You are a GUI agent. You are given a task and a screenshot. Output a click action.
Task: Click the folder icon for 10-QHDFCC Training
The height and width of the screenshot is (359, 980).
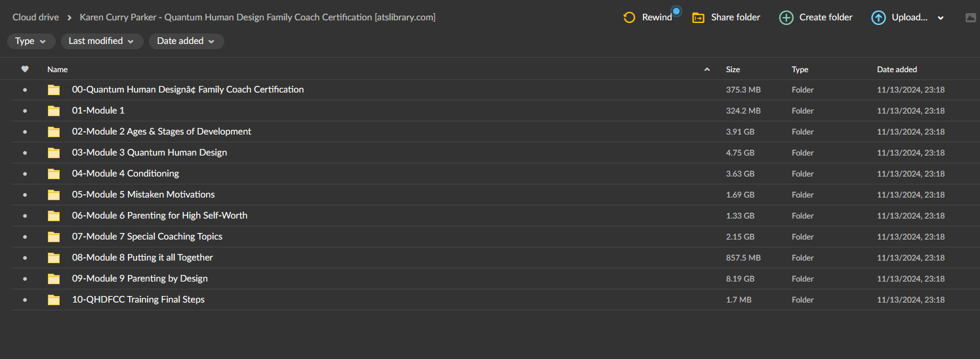pos(54,300)
